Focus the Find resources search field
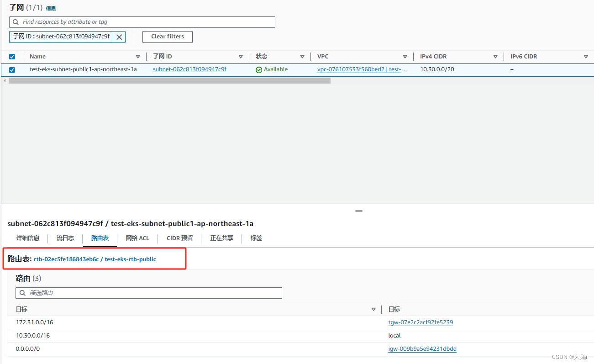This screenshot has height=364, width=594. click(142, 22)
